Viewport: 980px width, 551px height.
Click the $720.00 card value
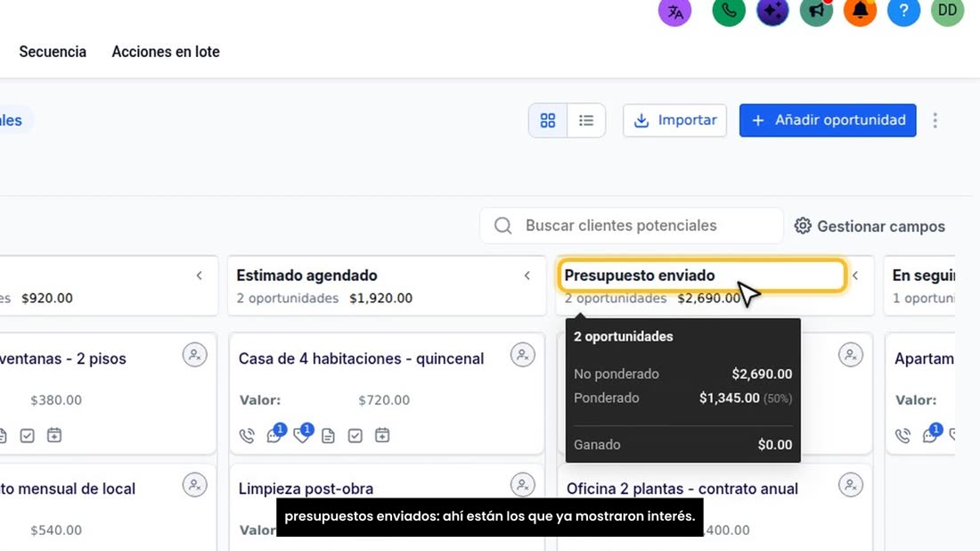384,400
